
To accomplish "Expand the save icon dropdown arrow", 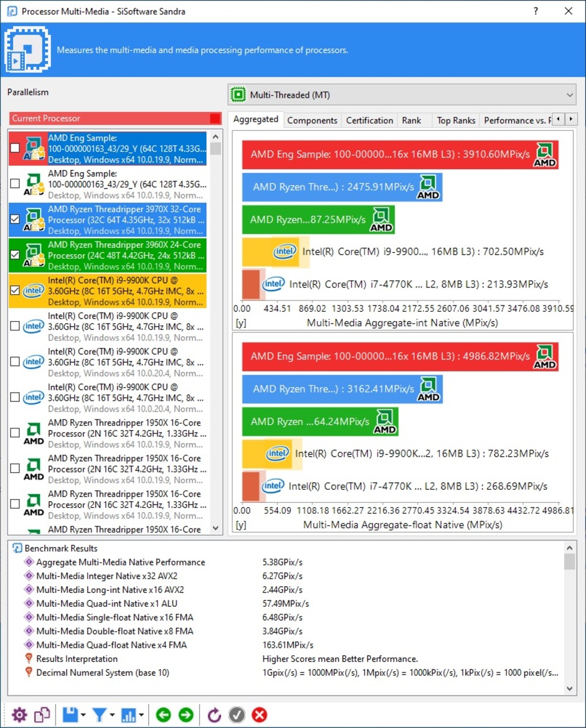I will 83,716.
